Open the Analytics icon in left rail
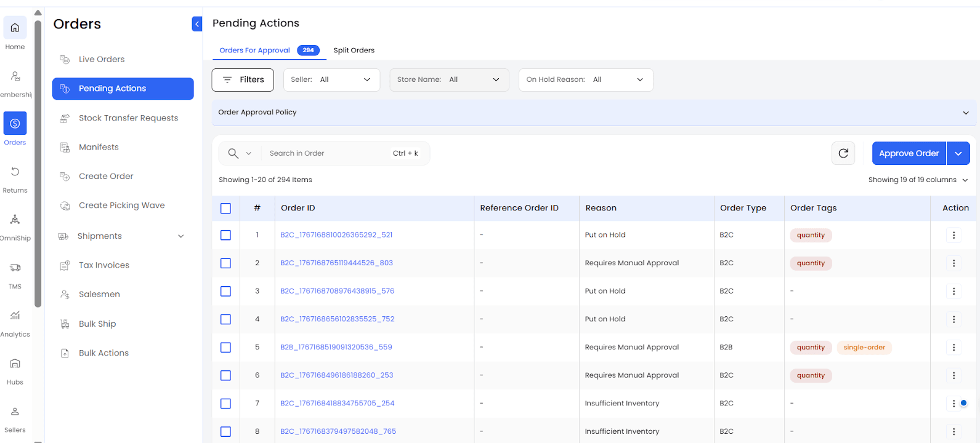Screen dimensions: 980x443 click(15, 316)
